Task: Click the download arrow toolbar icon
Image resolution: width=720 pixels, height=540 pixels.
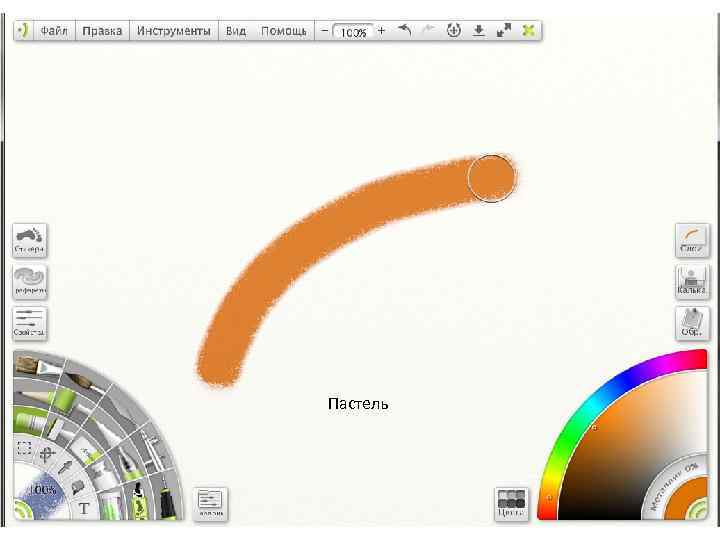Action: point(478,31)
